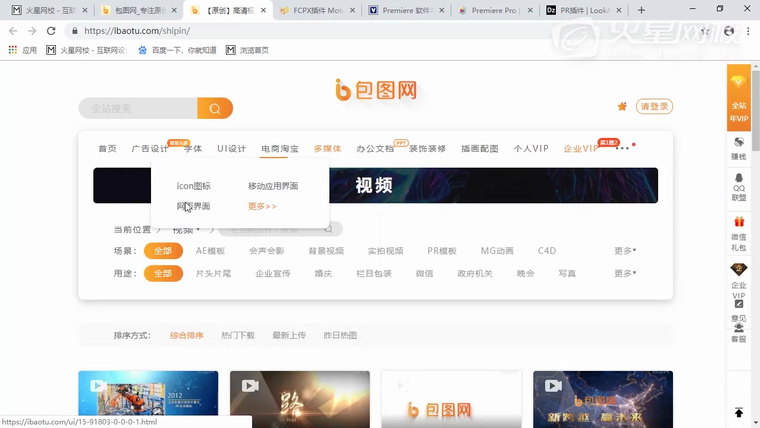
Task: Expand 更多 in the 用途 filter row
Action: click(x=625, y=273)
